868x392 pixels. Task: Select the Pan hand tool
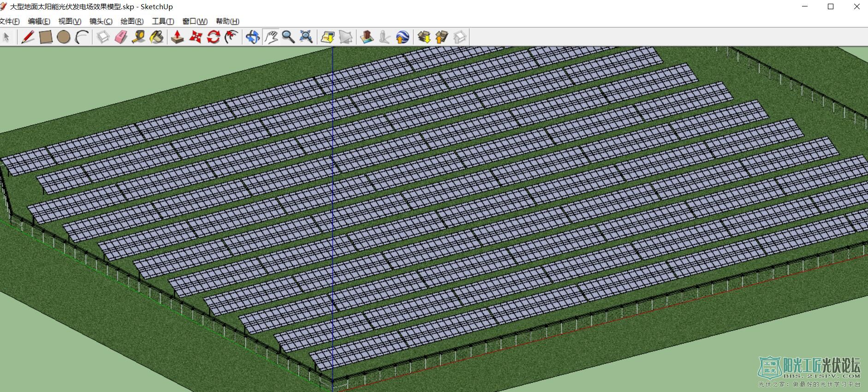[x=271, y=37]
